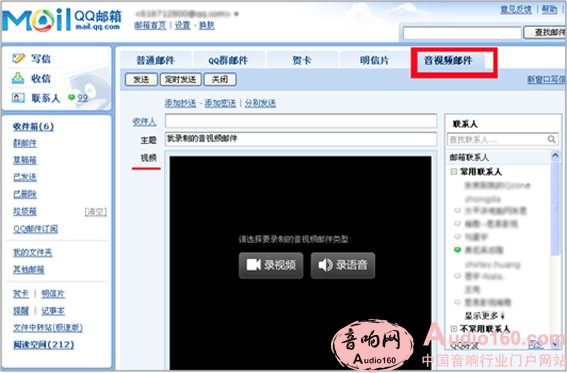Click the 收件人 recipient input field
Viewport: 567px width, 373px height.
[301, 121]
